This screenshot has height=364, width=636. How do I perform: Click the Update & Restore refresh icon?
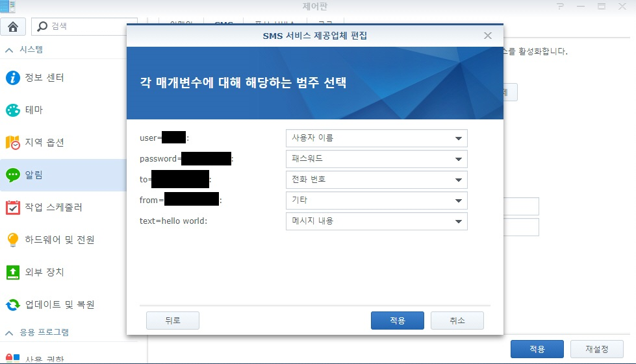(x=13, y=304)
